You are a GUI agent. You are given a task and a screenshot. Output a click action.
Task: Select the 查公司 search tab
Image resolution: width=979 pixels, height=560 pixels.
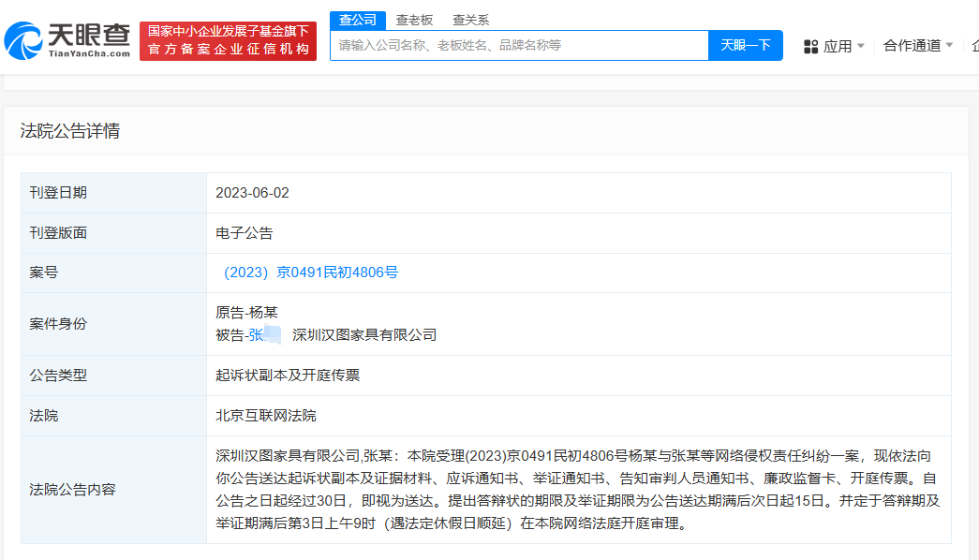click(x=357, y=19)
